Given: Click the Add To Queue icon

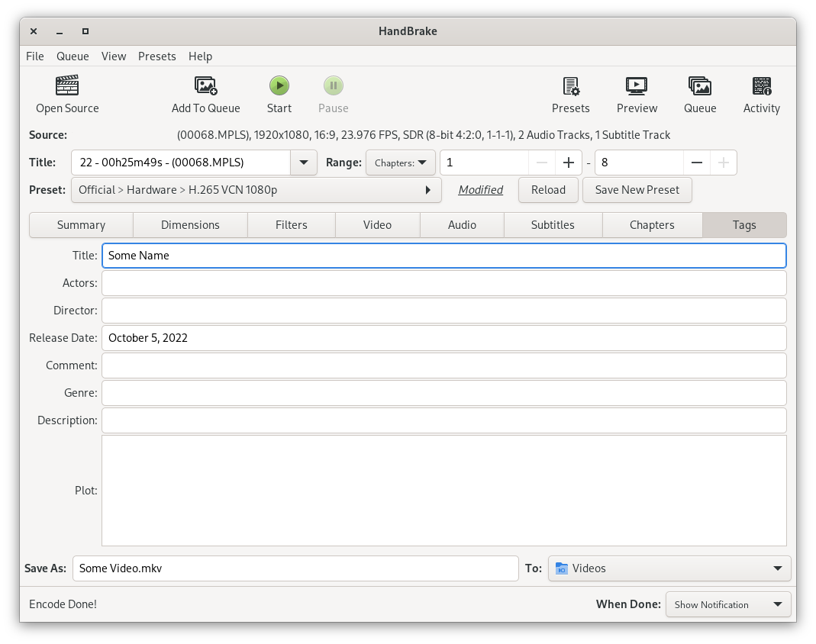Looking at the screenshot, I should (x=205, y=85).
